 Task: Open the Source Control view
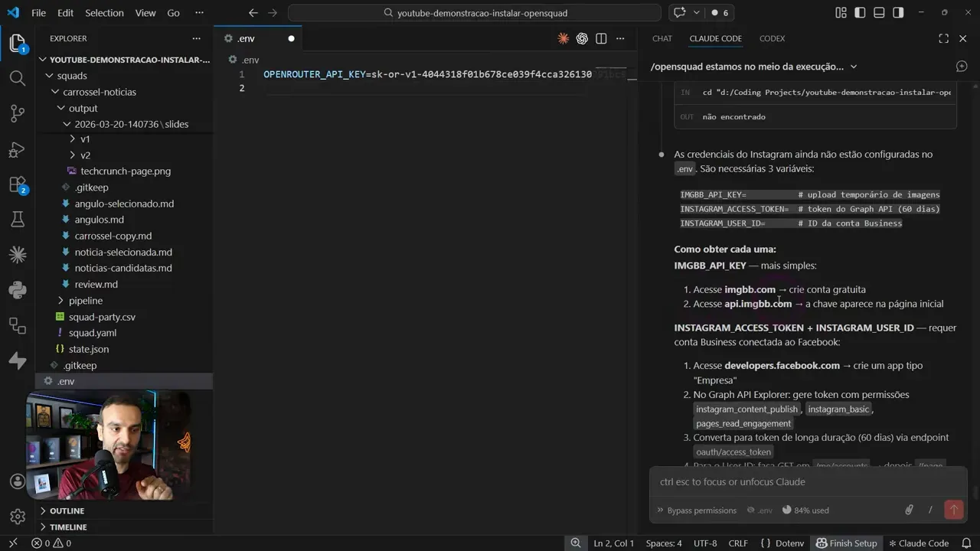[x=17, y=113]
